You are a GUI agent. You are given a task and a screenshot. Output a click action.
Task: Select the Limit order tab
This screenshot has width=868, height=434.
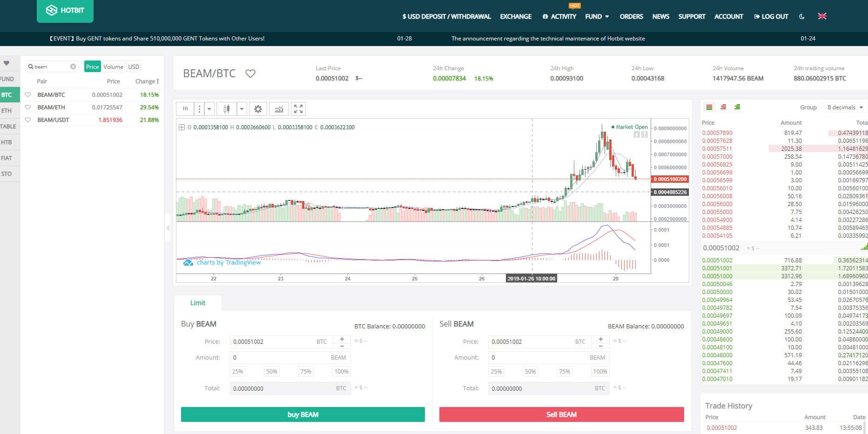[x=198, y=303]
